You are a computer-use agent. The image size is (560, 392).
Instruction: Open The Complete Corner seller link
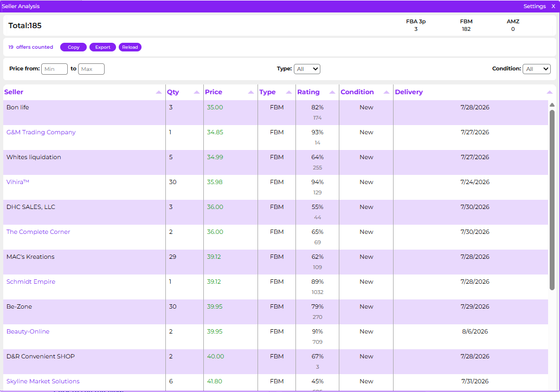[x=38, y=232]
